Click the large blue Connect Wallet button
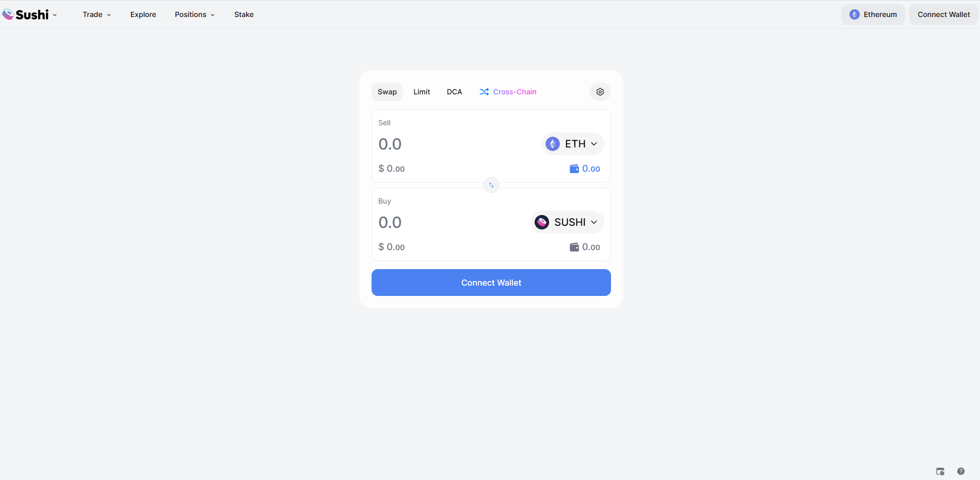980x480 pixels. point(491,283)
